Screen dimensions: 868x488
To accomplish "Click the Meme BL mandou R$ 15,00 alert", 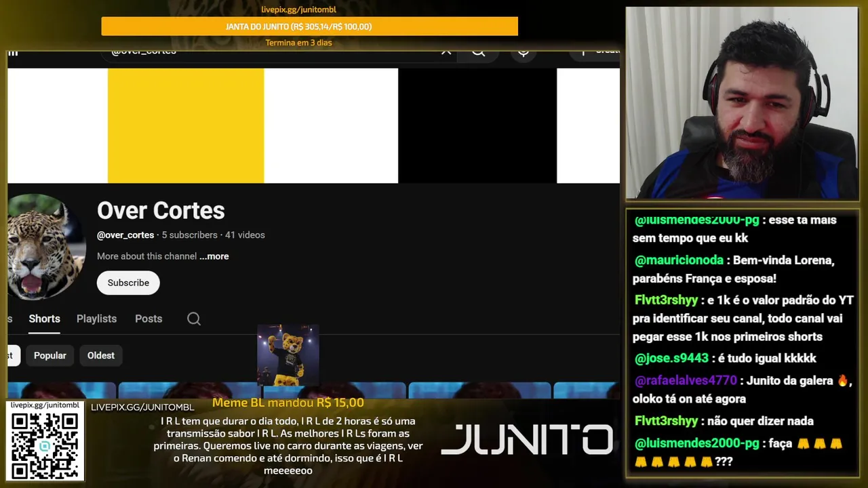I will (288, 403).
